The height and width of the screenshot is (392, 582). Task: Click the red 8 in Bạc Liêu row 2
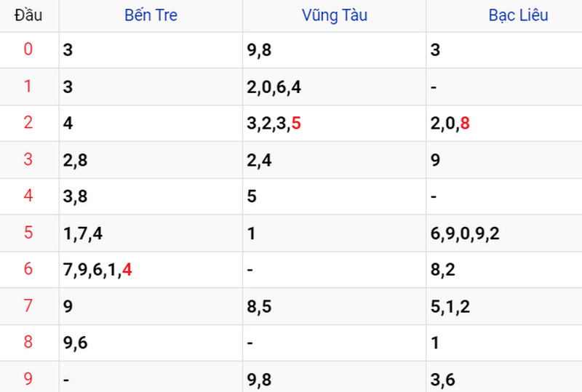tap(465, 123)
